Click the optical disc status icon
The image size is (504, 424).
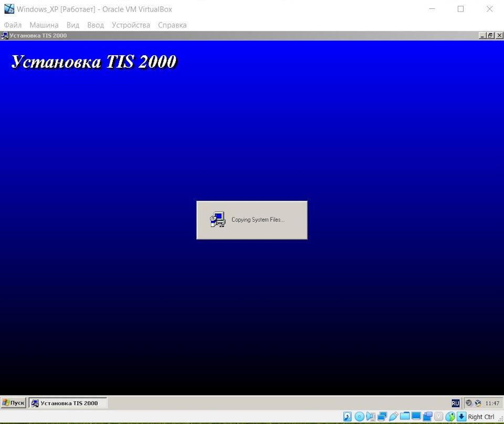click(x=359, y=417)
